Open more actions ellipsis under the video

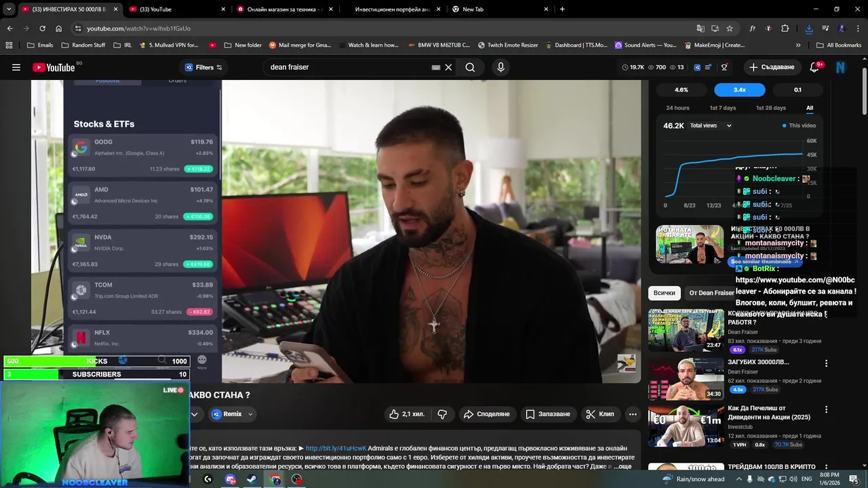tap(633, 414)
